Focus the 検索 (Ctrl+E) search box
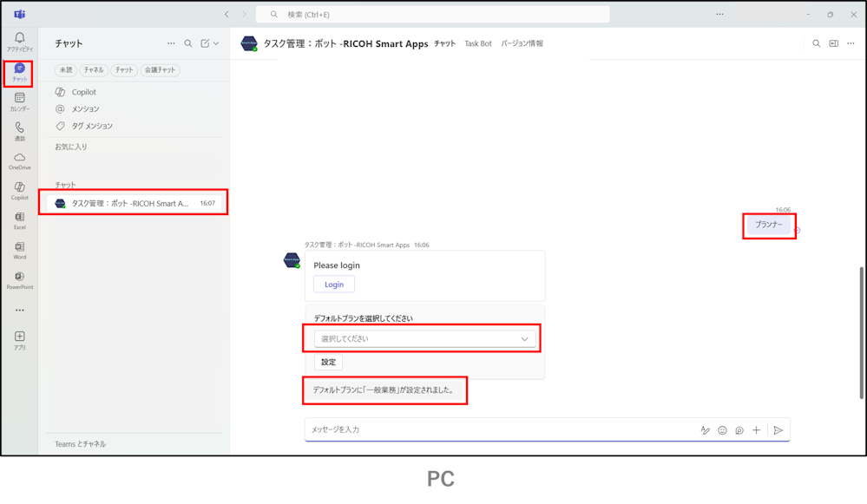 click(x=432, y=15)
